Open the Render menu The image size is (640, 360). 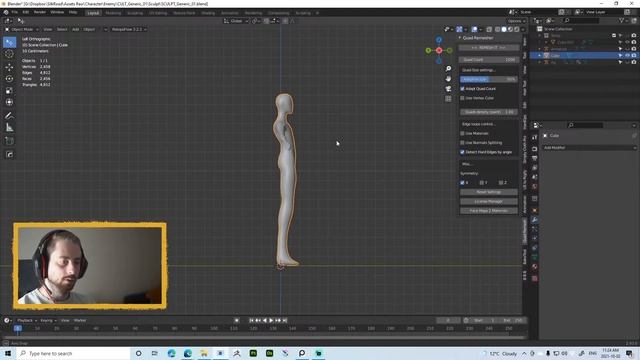point(40,12)
